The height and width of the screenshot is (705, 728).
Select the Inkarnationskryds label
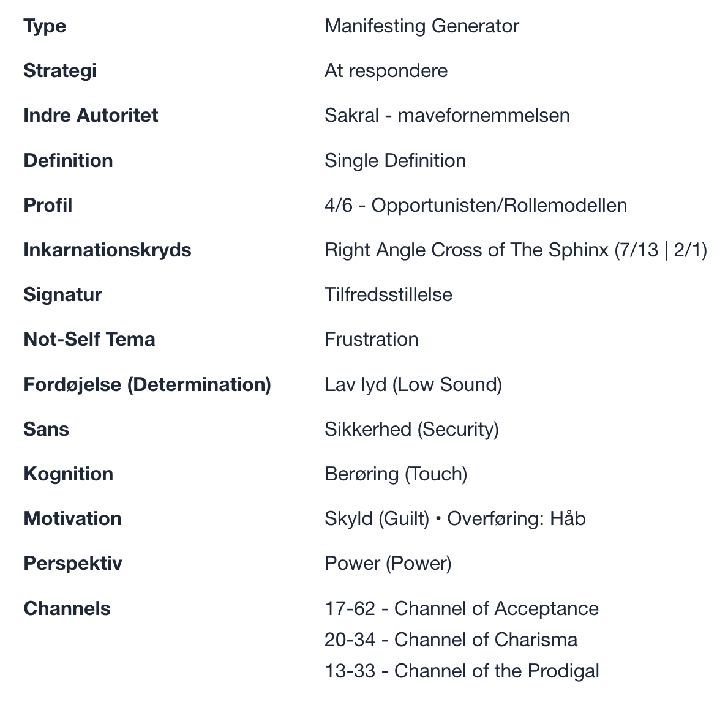pos(107,250)
